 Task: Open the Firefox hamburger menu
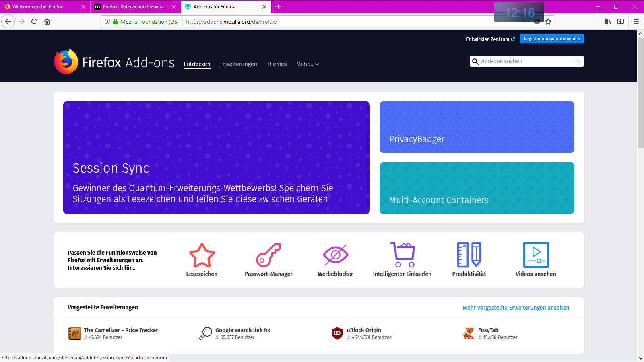tap(636, 21)
